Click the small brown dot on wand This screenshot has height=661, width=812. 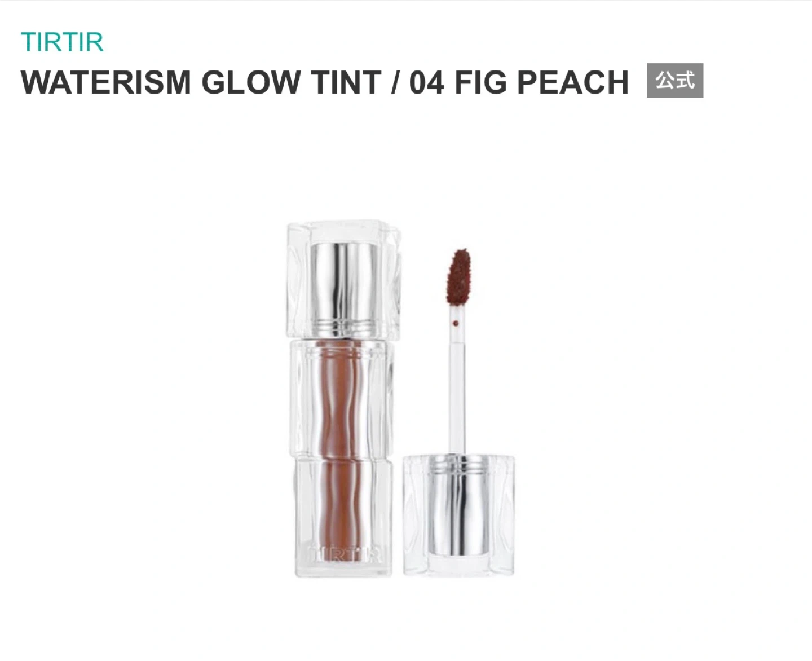pos(454,324)
